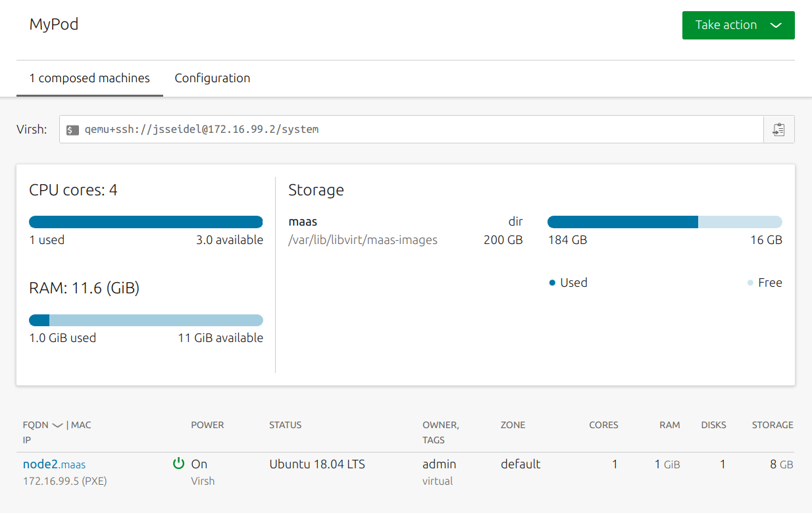Sort machines by STATUS column header

[x=286, y=425]
